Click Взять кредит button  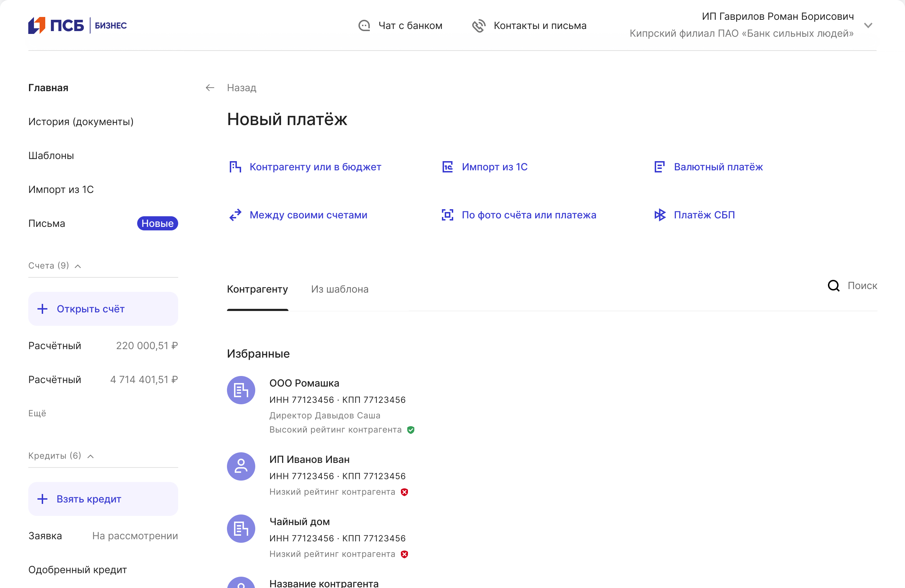[103, 499]
